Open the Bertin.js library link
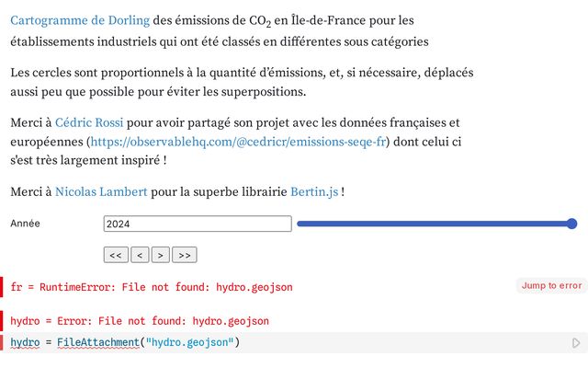This screenshot has height=368, width=588. tap(314, 191)
